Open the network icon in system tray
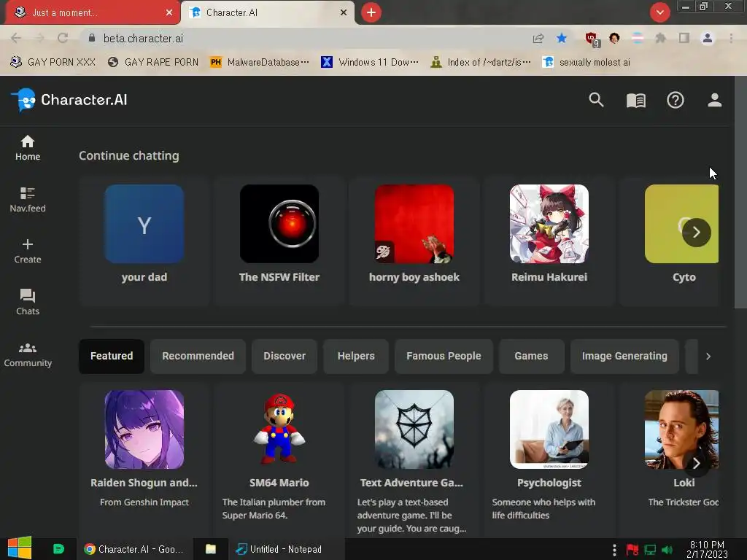The width and height of the screenshot is (747, 560). tap(650, 550)
